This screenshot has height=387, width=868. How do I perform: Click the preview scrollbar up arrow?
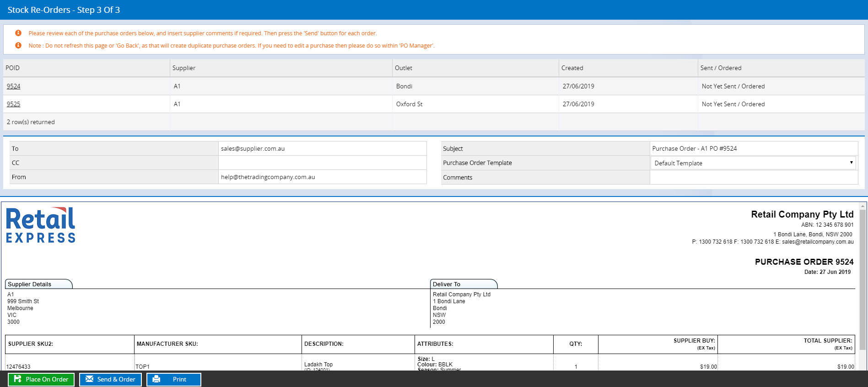(863, 207)
